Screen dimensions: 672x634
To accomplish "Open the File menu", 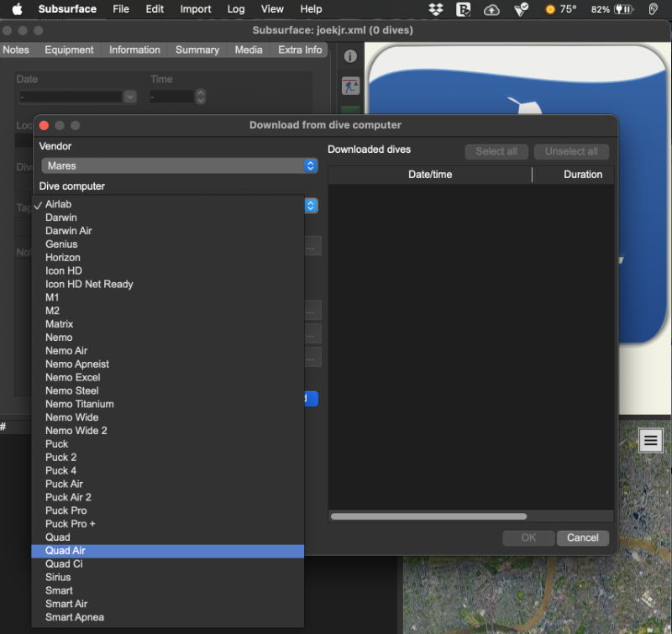I will point(121,9).
